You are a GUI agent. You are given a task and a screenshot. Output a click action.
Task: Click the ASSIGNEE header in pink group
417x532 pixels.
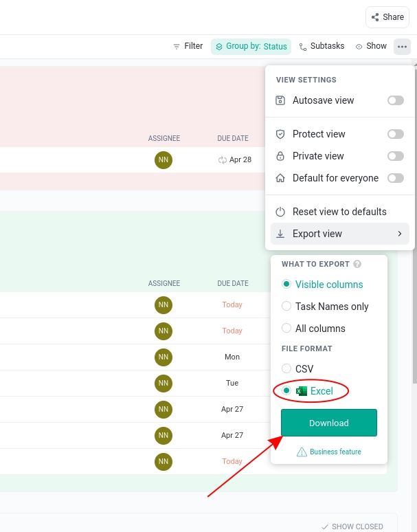point(164,138)
